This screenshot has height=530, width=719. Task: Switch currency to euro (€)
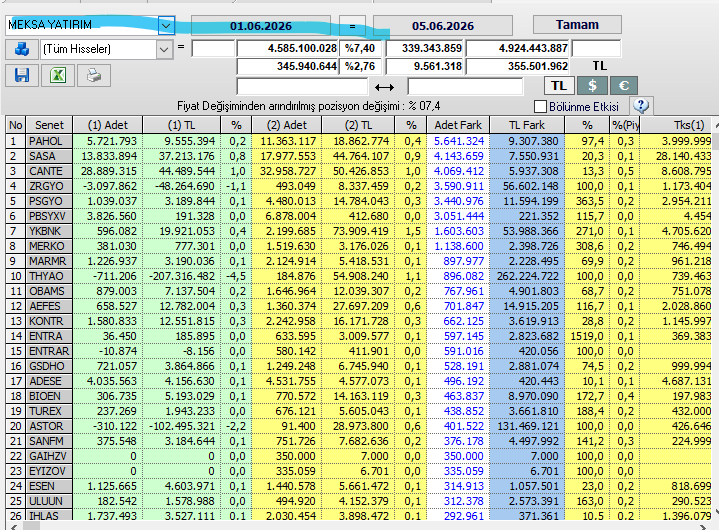pyautogui.click(x=623, y=86)
